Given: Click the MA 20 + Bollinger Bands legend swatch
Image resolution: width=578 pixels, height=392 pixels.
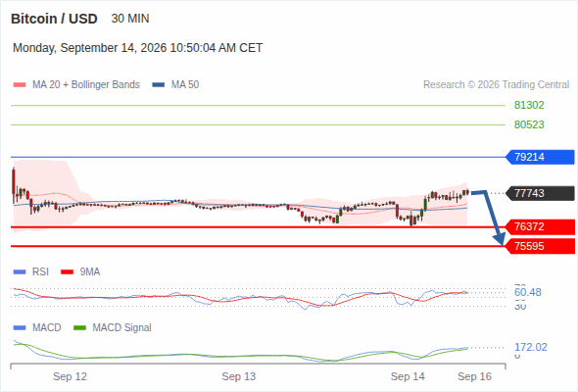Looking at the screenshot, I should tap(20, 85).
